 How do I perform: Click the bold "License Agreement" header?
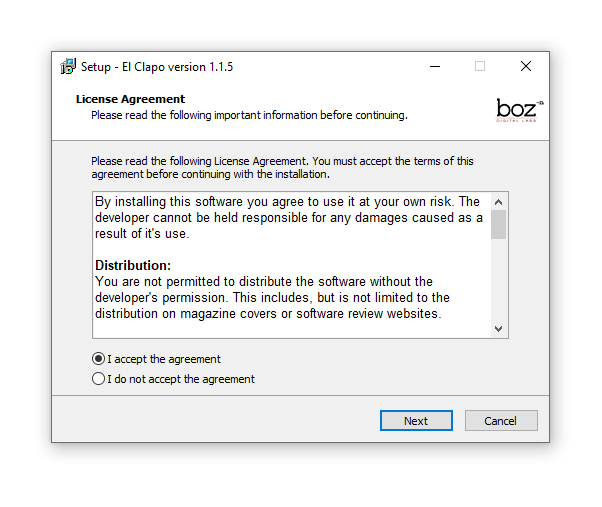click(130, 99)
